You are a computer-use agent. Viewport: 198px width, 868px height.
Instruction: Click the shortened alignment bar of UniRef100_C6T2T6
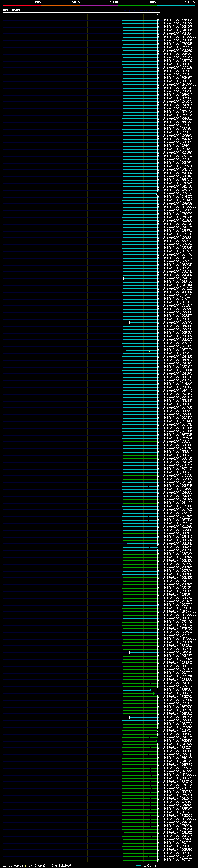[142, 350]
